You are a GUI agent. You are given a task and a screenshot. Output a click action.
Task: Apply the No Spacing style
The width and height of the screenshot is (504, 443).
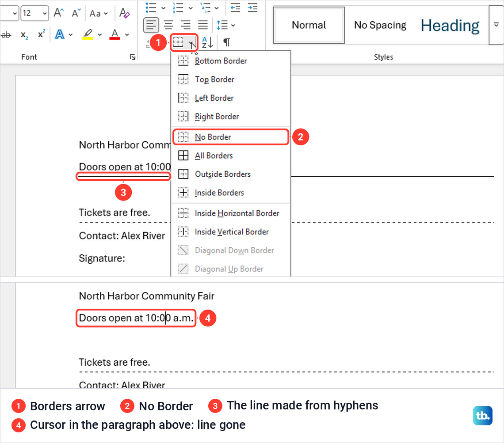pyautogui.click(x=380, y=25)
